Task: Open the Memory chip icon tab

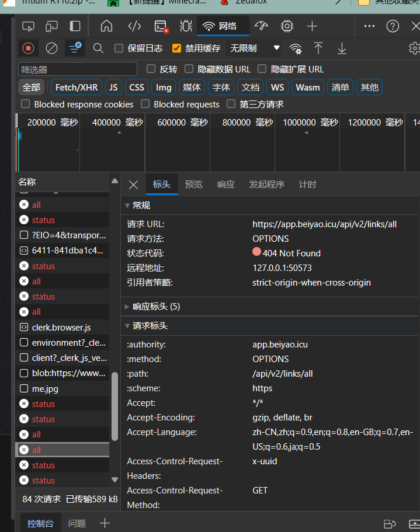Action: click(287, 26)
